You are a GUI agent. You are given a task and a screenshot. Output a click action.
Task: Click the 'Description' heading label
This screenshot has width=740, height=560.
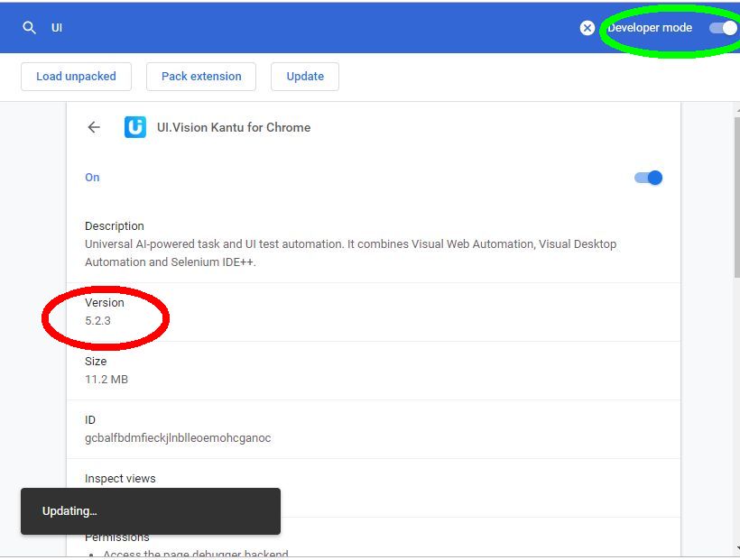click(115, 226)
